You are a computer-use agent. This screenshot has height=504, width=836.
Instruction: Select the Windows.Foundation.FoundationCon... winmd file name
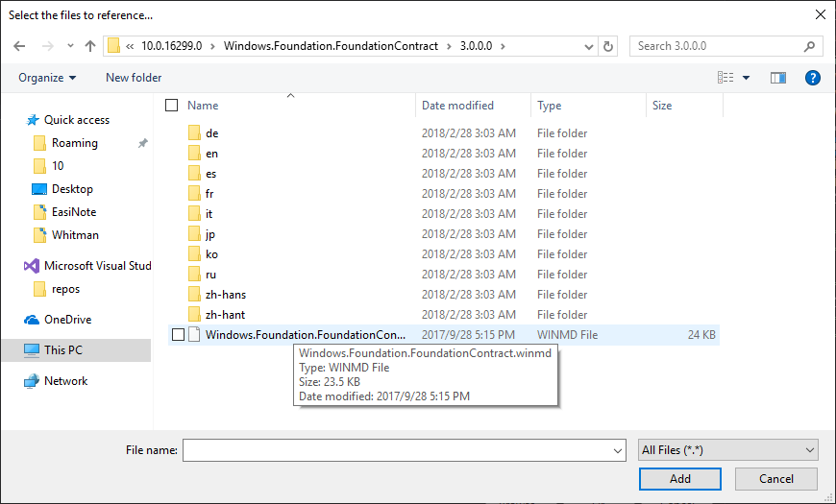pyautogui.click(x=306, y=335)
